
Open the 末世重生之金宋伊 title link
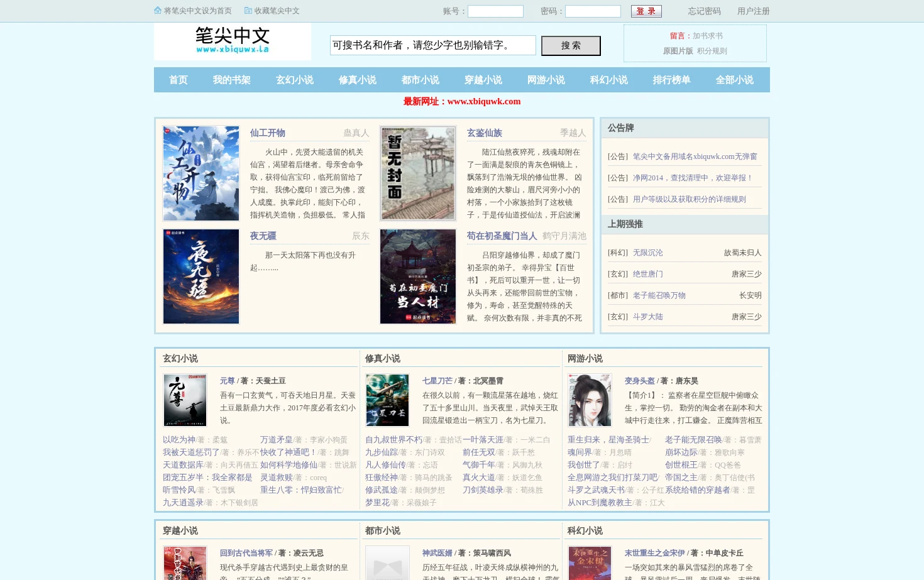tap(655, 553)
